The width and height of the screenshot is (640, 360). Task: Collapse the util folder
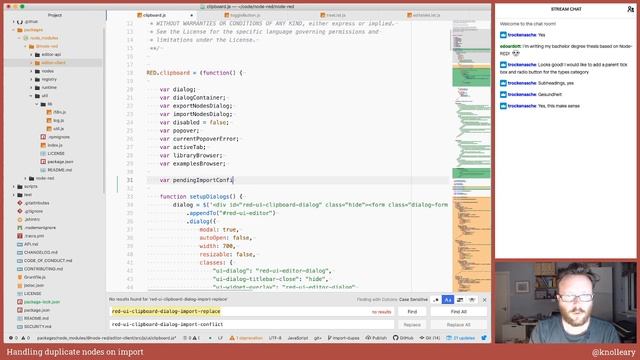31,96
